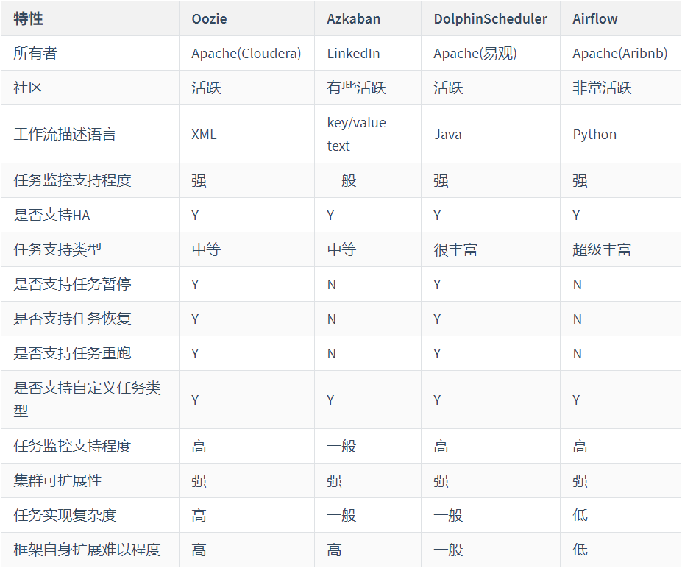
Task: Select the DolphinScheduler column header
Action: click(490, 19)
